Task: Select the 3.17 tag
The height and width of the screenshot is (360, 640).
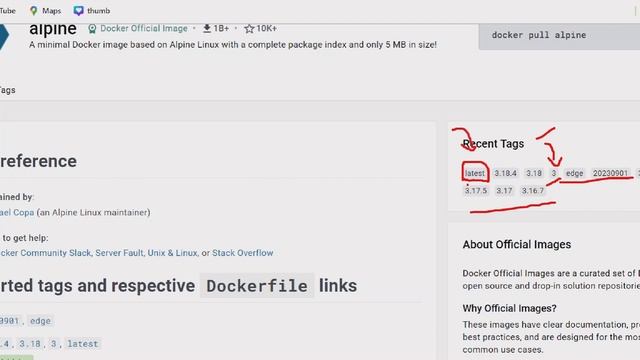Action: [x=504, y=191]
